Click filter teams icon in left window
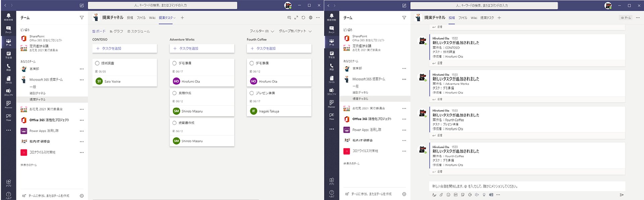Image resolution: width=644 pixels, height=200 pixels. [82, 17]
